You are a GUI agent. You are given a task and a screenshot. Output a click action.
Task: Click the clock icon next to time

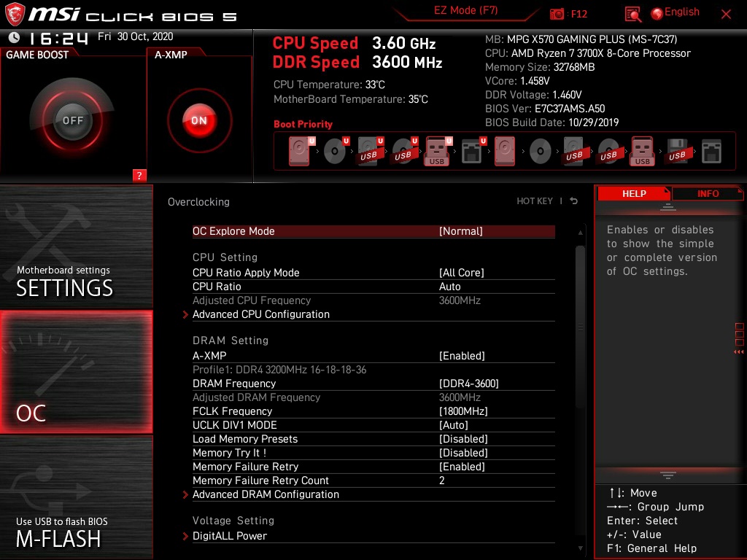(x=15, y=37)
